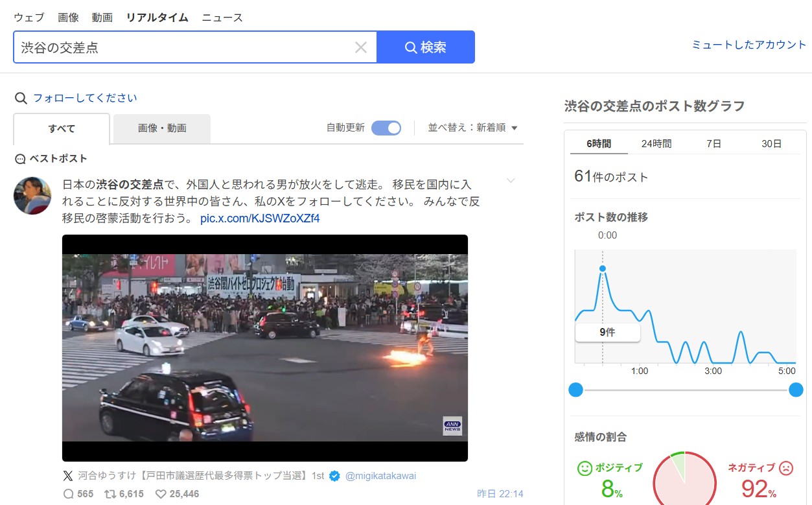Expand the post options chevron
The height and width of the screenshot is (505, 812).
click(511, 181)
